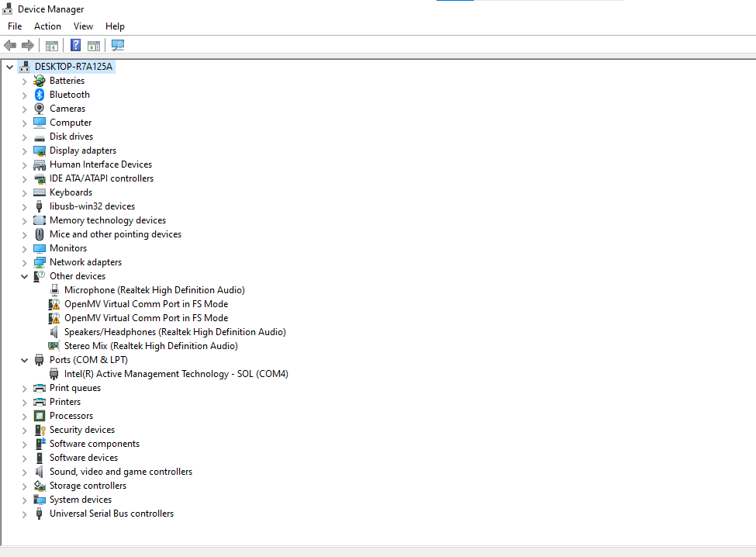The width and height of the screenshot is (756, 557).
Task: Click the Display adapters icon
Action: click(x=40, y=150)
